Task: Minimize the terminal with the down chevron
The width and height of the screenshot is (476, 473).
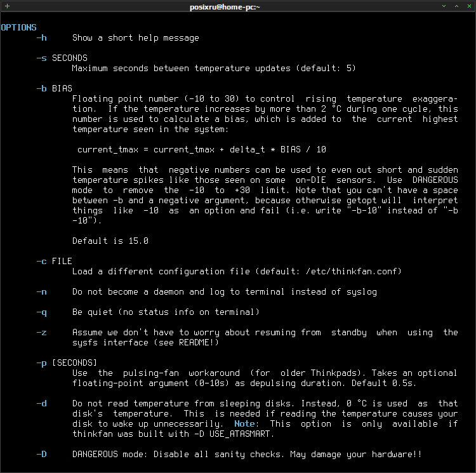Action: pyautogui.click(x=444, y=6)
